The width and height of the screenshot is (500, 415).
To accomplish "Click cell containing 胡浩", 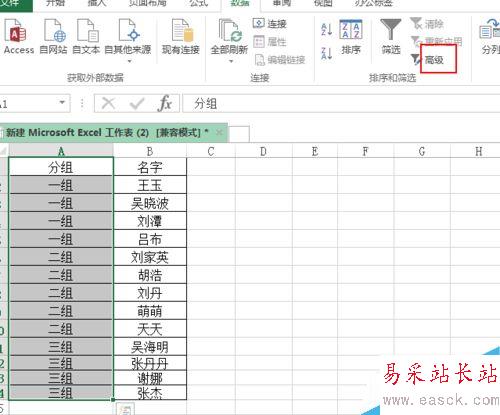I will [x=150, y=275].
